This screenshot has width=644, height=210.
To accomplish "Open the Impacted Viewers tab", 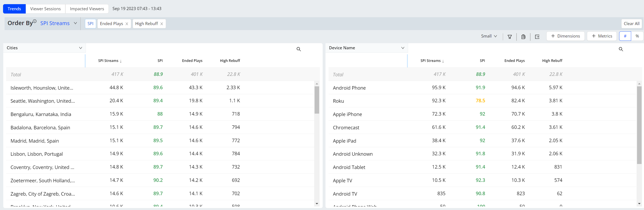I will [87, 9].
